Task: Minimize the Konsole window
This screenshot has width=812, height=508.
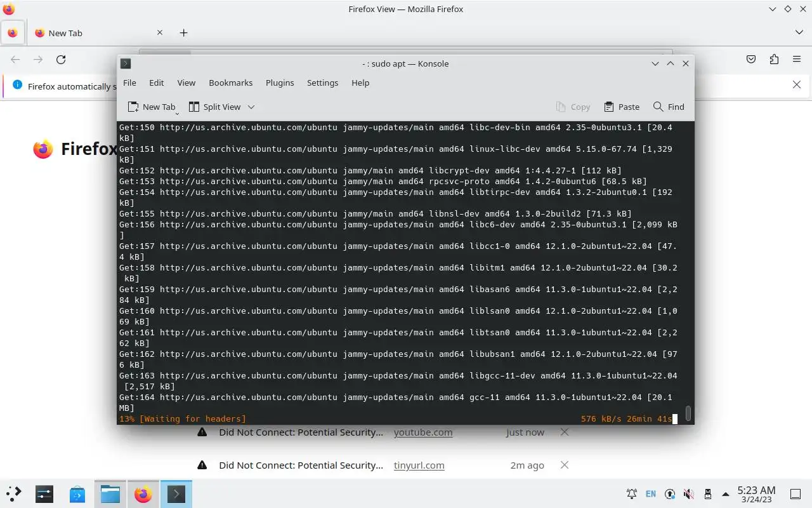Action: (655, 63)
